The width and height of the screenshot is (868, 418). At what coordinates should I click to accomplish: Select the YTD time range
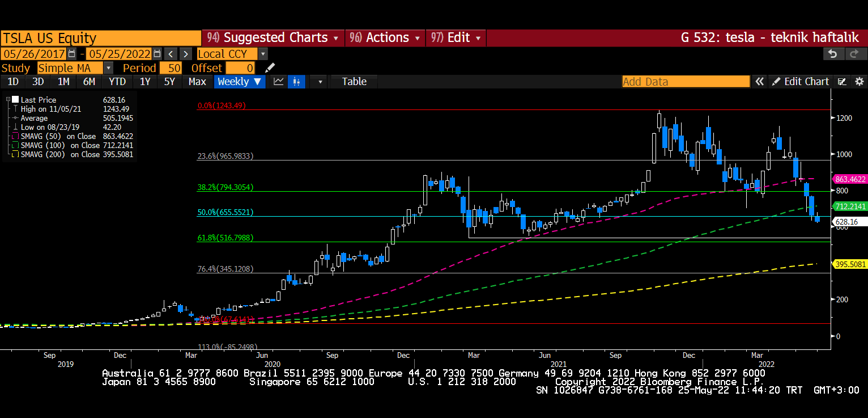[117, 82]
